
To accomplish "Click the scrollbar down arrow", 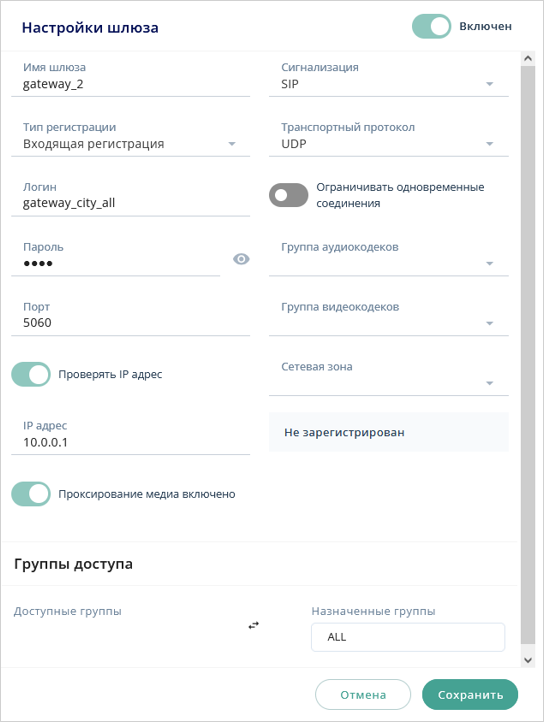I will 528,660.
